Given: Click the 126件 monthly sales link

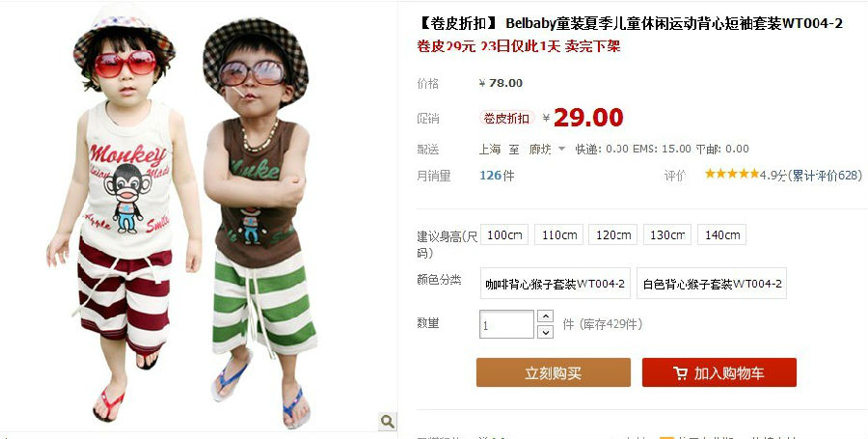Looking at the screenshot, I should [x=497, y=176].
